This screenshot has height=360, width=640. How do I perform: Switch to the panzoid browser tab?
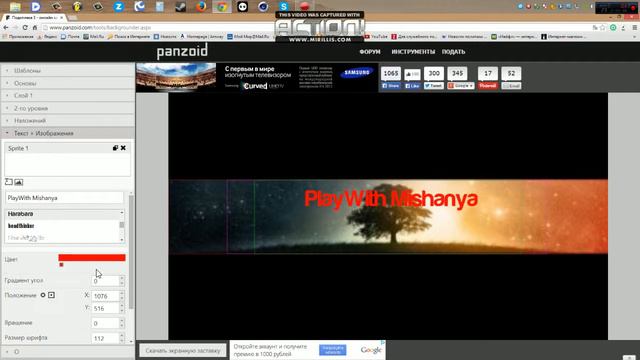coord(33,18)
